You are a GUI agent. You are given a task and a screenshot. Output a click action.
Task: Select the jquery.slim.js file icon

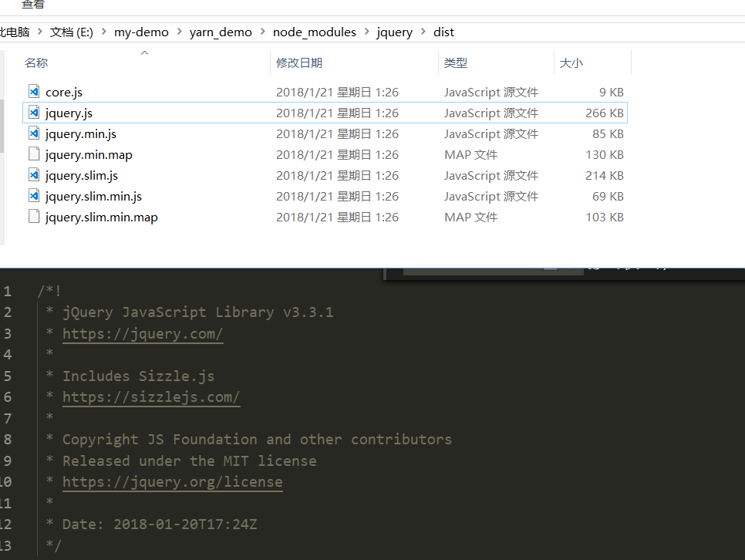tap(33, 175)
